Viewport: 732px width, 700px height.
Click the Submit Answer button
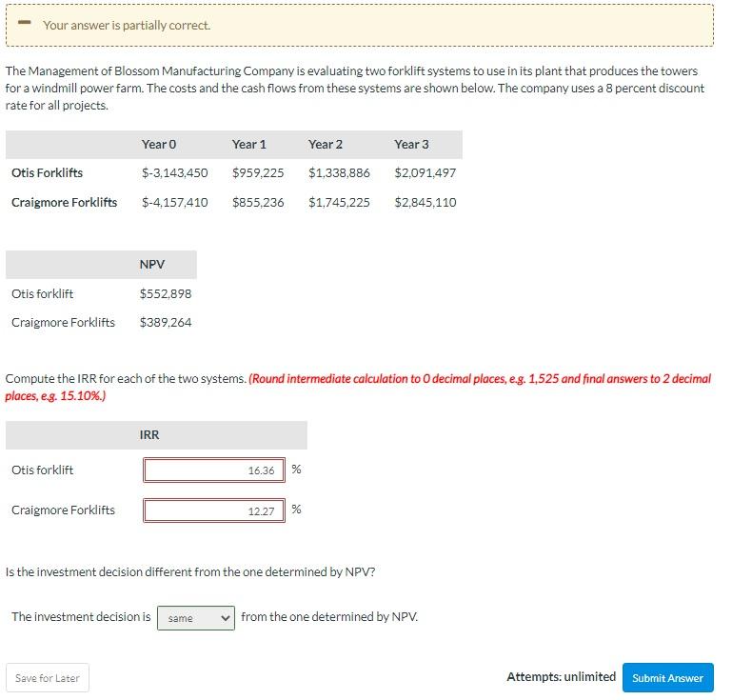point(667,677)
